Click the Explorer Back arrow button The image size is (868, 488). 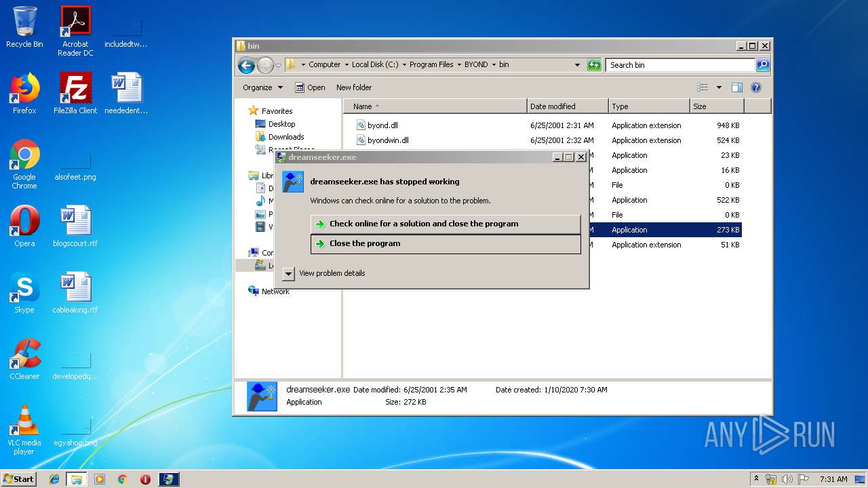tap(246, 65)
